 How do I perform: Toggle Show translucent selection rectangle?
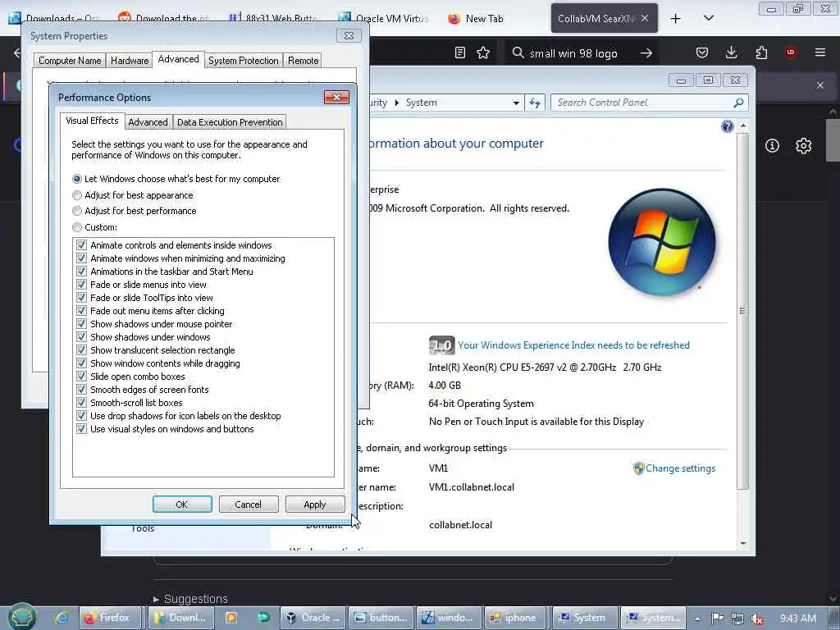[x=81, y=349]
